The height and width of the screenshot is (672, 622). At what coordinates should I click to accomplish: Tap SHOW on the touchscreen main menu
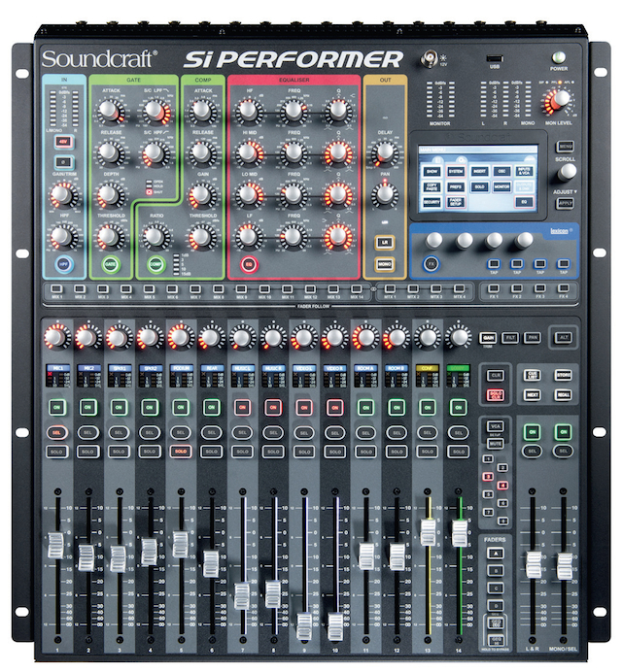(432, 172)
